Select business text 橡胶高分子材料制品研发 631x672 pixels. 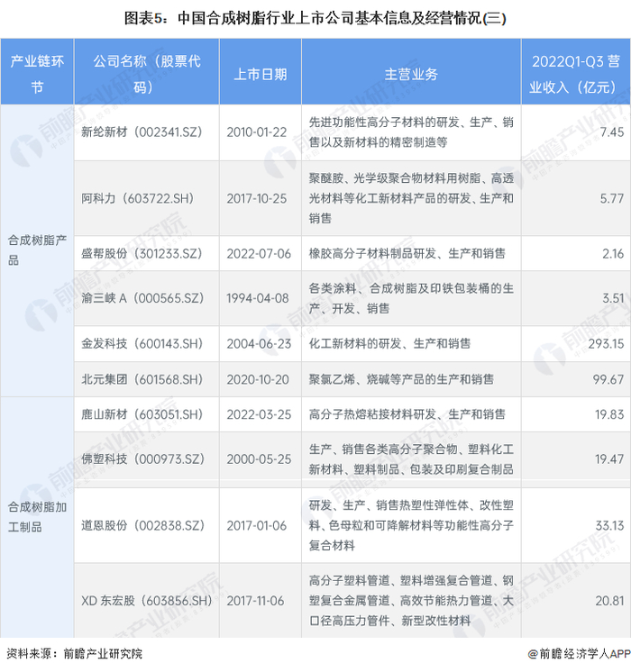click(x=373, y=254)
